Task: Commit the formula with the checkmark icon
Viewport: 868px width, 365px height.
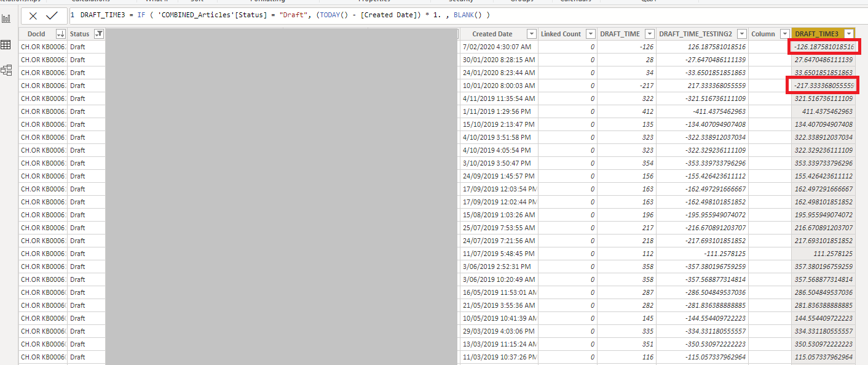Action: [52, 15]
